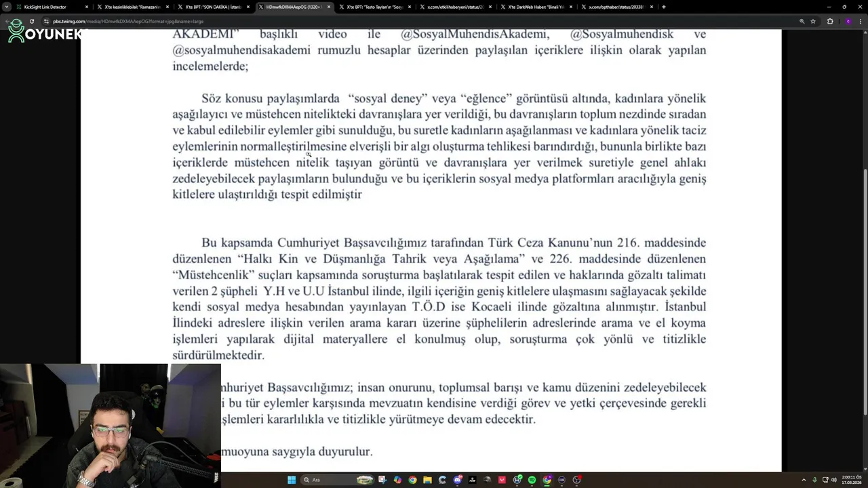Open the browser extensions menu
The image size is (868, 488).
pos(830,21)
